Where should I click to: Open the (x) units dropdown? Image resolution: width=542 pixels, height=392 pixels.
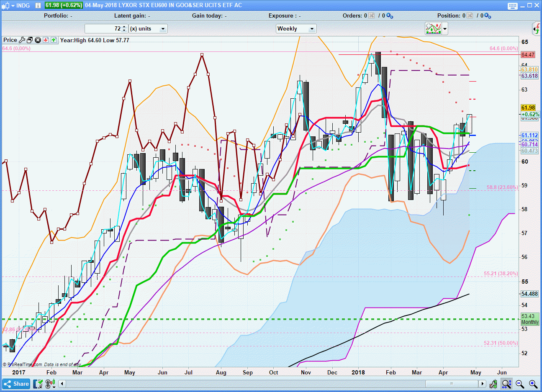click(x=148, y=29)
